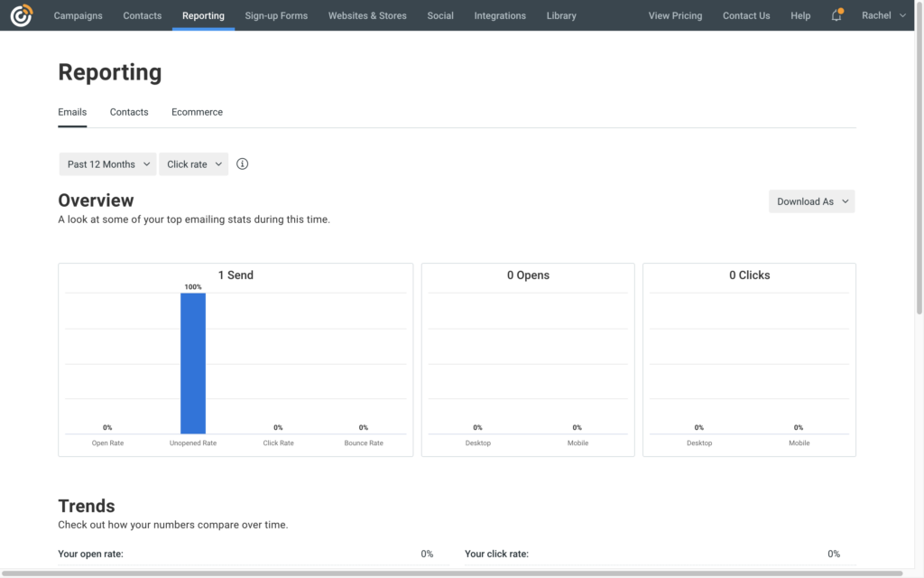Click the Trends section heading
Viewport: 924px width, 578px height.
[x=86, y=506]
